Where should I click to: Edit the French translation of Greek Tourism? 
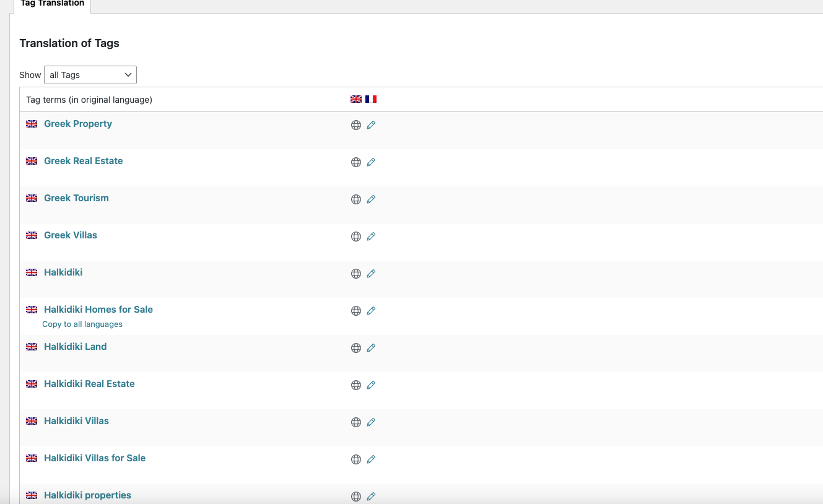point(371,199)
